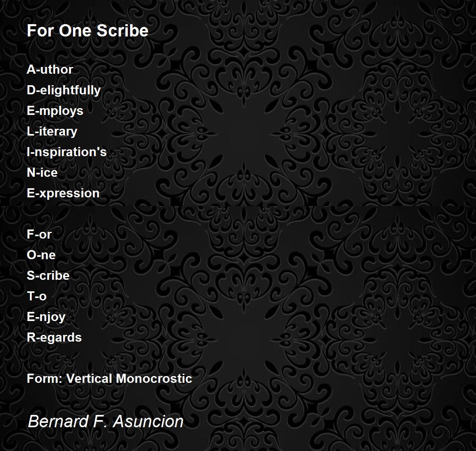Viewport: 476px width, 451px height.
Task: Select the text 'I-nspiration's'
Action: pyautogui.click(x=67, y=152)
